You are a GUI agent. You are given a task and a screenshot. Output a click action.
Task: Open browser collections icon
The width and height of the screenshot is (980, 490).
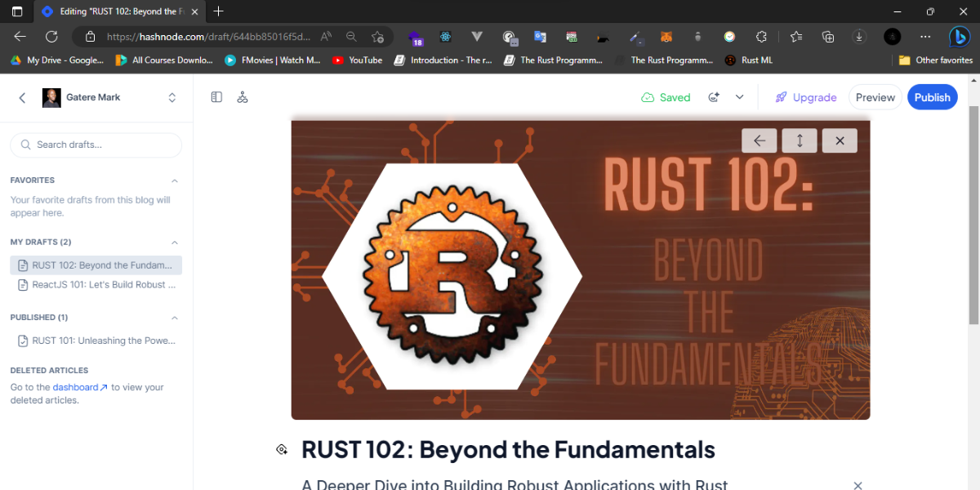(x=828, y=37)
